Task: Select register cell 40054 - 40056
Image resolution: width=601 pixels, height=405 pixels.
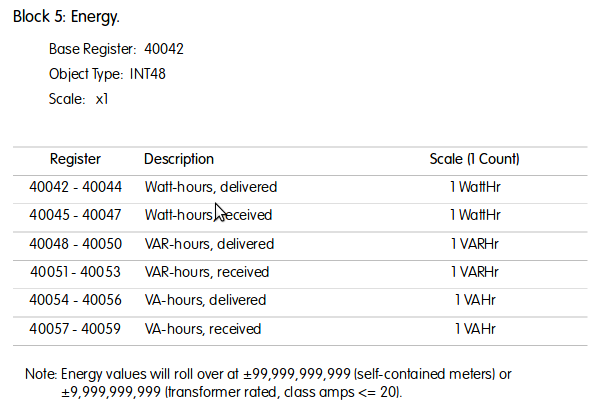Action: [x=75, y=300]
